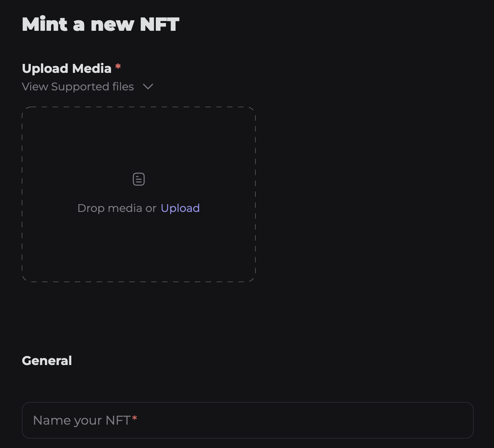
Task: Click the document icon in the drop zone
Action: tap(139, 179)
